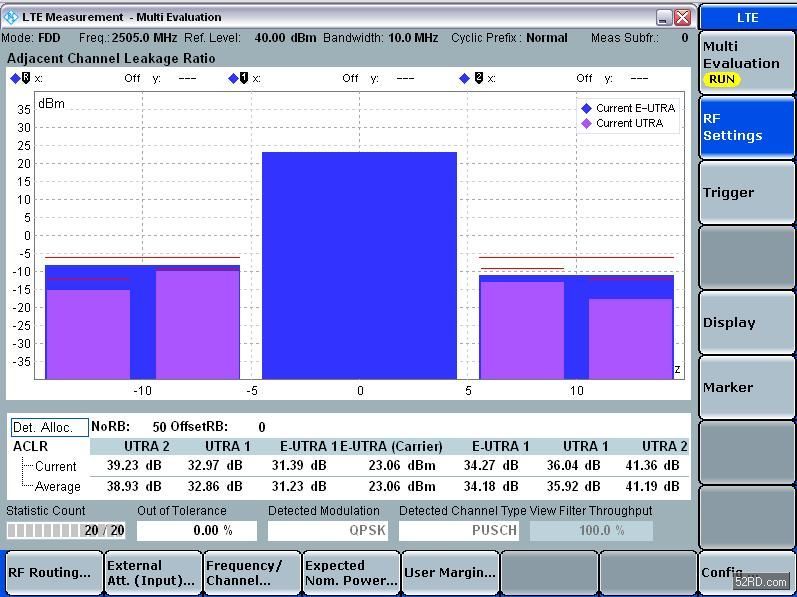Click the Current E-UTRA legend diamond

click(587, 108)
